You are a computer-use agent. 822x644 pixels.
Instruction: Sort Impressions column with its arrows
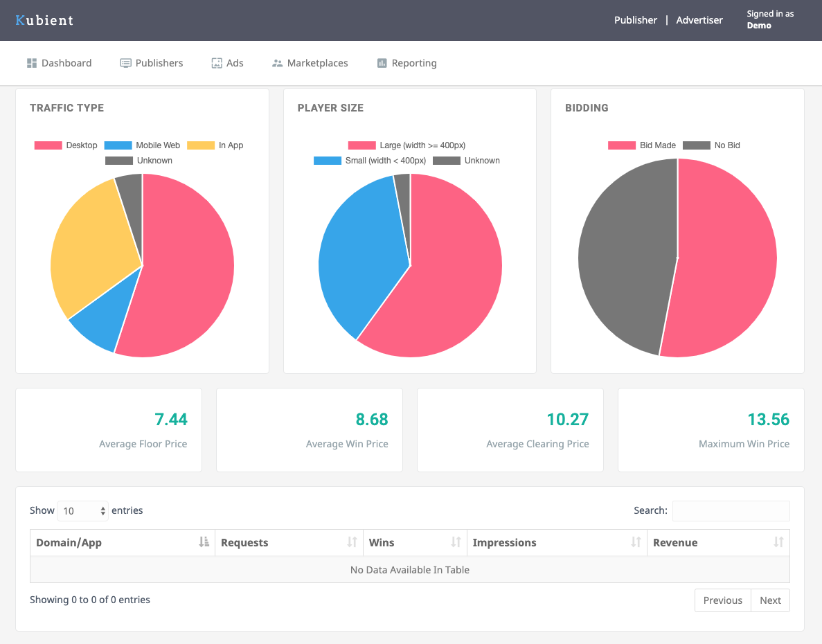point(636,542)
